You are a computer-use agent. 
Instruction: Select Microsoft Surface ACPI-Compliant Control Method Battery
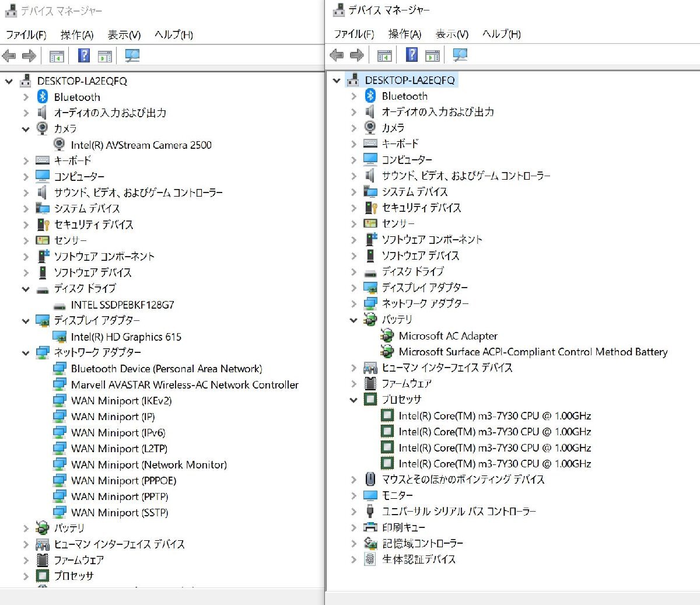coord(533,352)
